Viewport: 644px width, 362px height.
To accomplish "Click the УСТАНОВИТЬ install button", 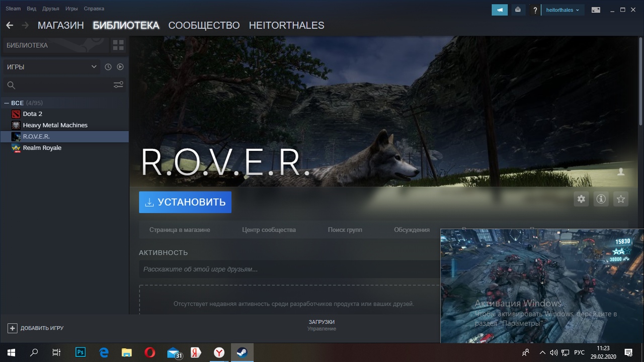I will tap(185, 202).
